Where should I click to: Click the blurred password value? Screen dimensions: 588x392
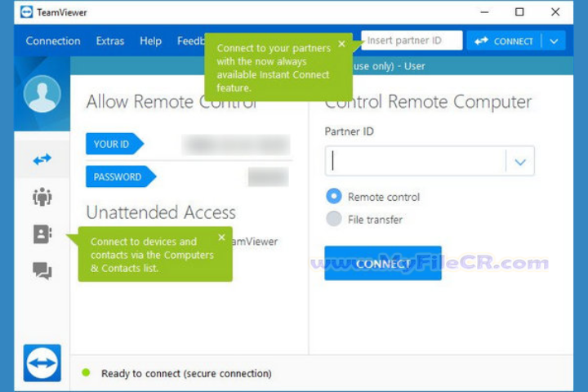coord(268,176)
